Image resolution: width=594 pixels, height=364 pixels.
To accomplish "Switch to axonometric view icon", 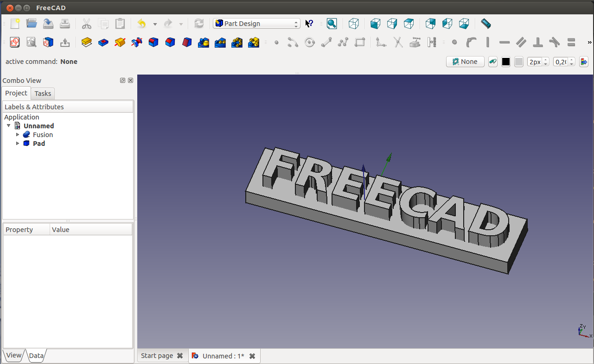I will coord(354,24).
